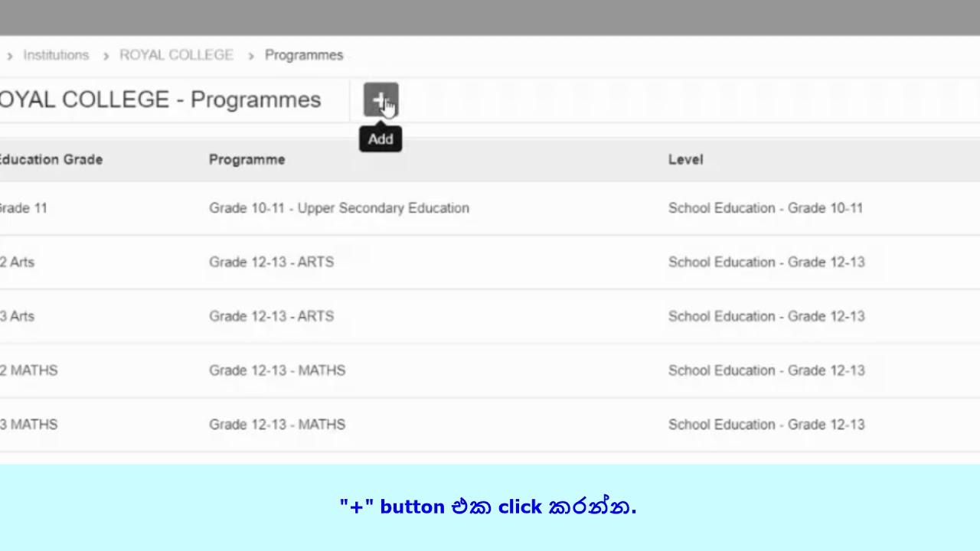The image size is (980, 551).
Task: Select Level cell in the 13 MATHS row
Action: pos(766,425)
